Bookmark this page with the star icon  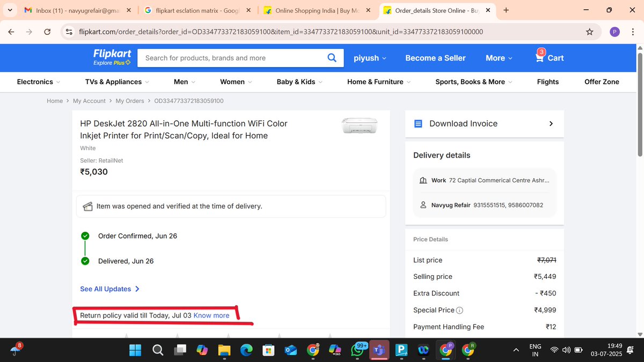tap(590, 32)
